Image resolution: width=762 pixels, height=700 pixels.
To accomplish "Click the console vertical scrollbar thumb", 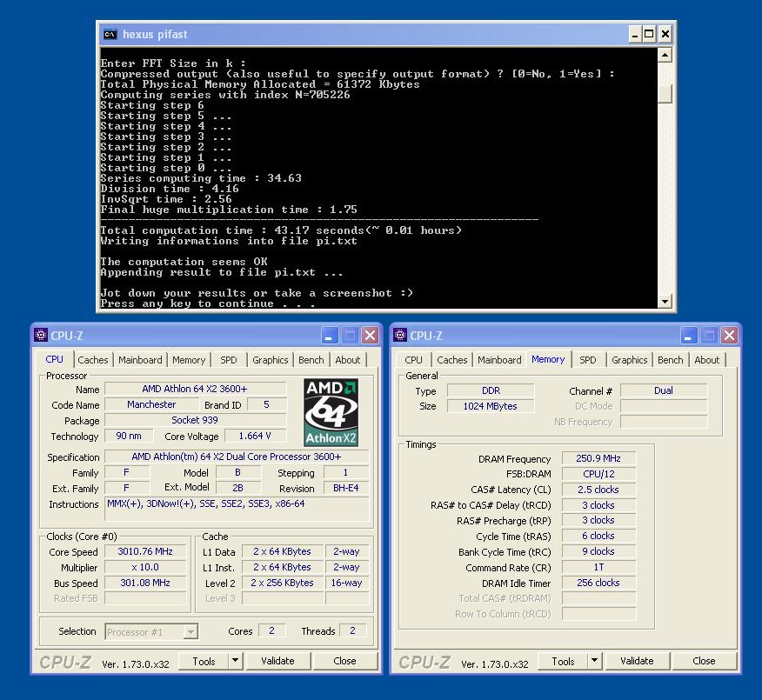I will 665,93.
